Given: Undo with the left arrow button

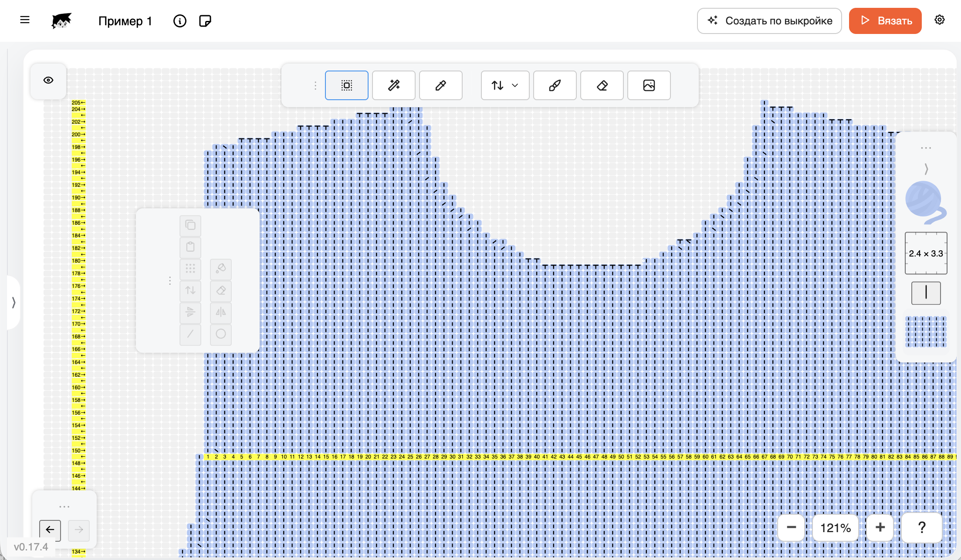Looking at the screenshot, I should (x=50, y=530).
